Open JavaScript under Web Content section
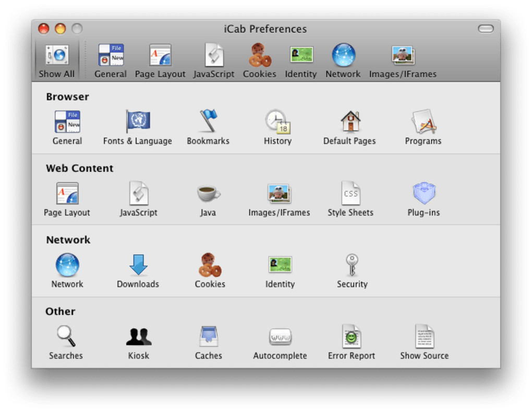Image resolution: width=532 pixels, height=412 pixels. click(x=138, y=199)
